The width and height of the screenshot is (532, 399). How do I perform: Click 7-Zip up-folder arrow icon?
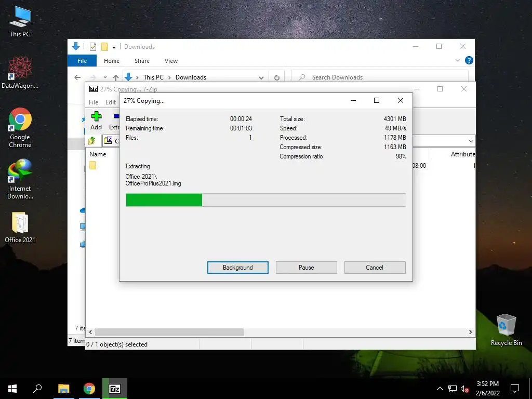(x=92, y=140)
